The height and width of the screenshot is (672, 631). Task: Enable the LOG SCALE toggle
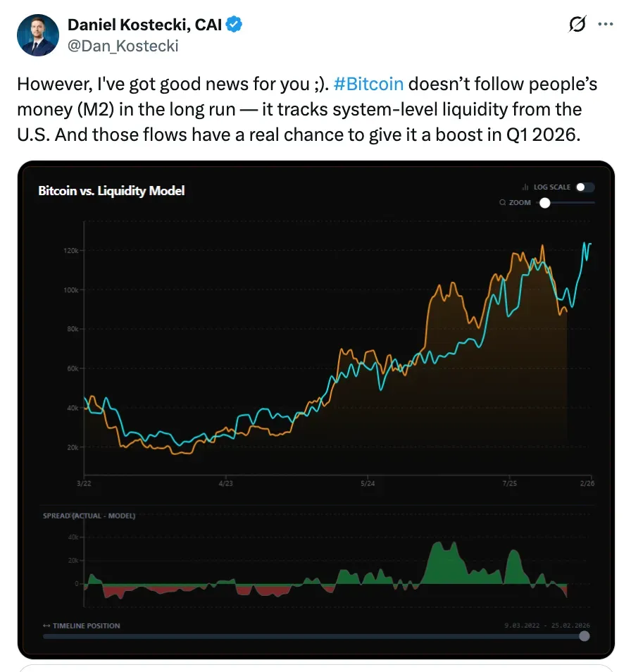[x=585, y=187]
